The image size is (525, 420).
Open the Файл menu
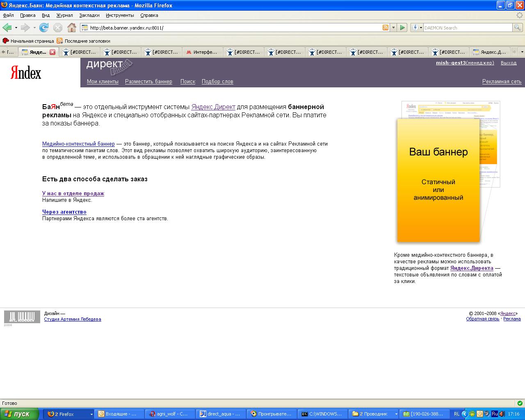point(9,15)
